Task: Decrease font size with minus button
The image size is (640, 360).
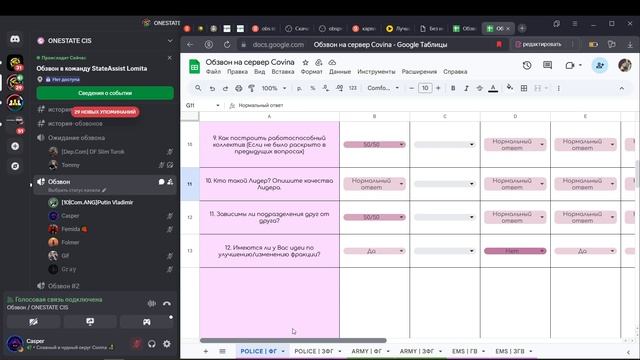Action: [x=411, y=88]
